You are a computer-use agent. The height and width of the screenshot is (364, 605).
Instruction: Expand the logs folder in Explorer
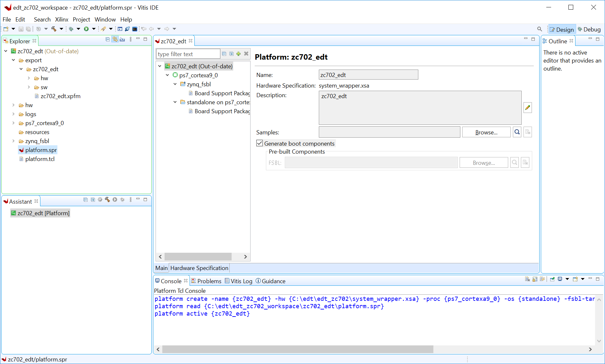13,114
